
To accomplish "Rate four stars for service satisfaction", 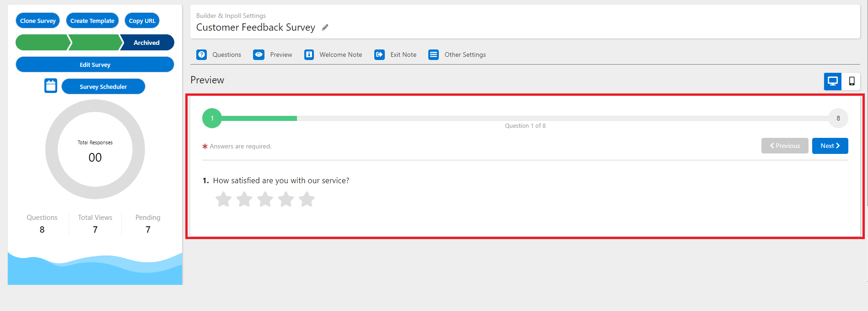I will (286, 199).
